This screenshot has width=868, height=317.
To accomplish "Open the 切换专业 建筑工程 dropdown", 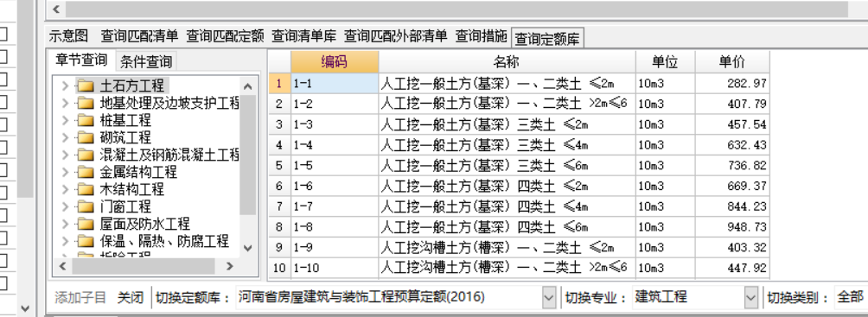I will [x=750, y=298].
